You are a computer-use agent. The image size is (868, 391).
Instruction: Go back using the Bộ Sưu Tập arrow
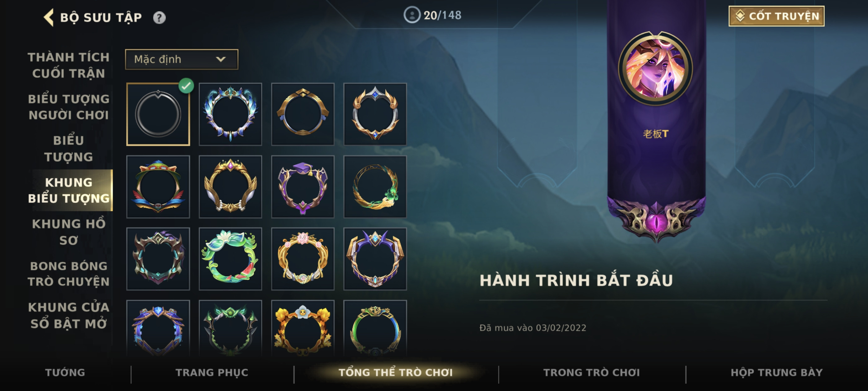coord(49,17)
